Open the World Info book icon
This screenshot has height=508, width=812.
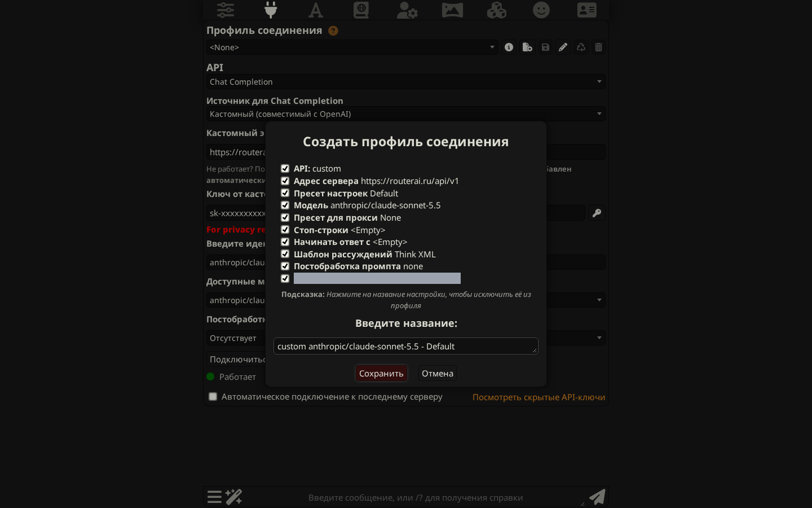coord(361,10)
